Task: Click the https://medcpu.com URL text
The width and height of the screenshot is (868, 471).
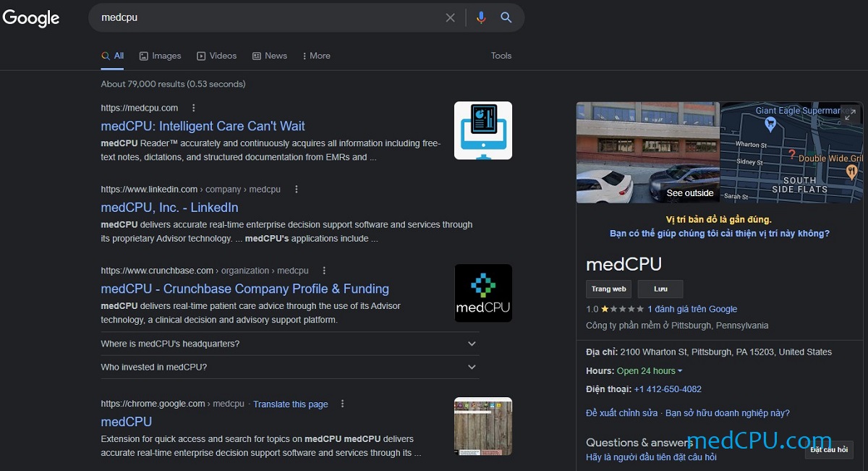Action: coord(140,108)
